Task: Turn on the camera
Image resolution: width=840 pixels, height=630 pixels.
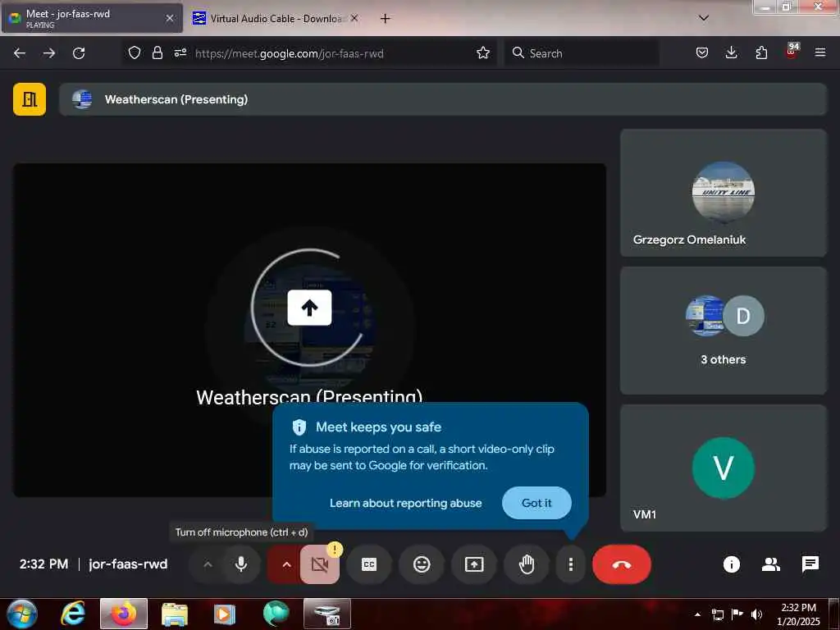Action: click(x=319, y=564)
